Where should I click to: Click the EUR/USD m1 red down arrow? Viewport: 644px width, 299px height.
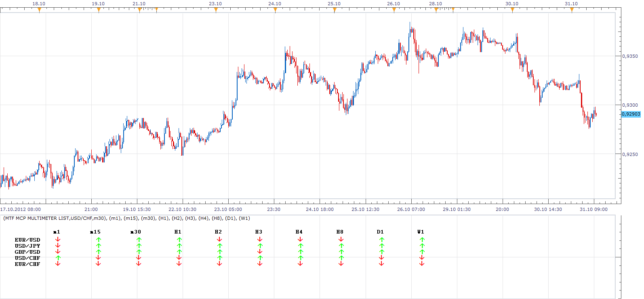pos(58,240)
